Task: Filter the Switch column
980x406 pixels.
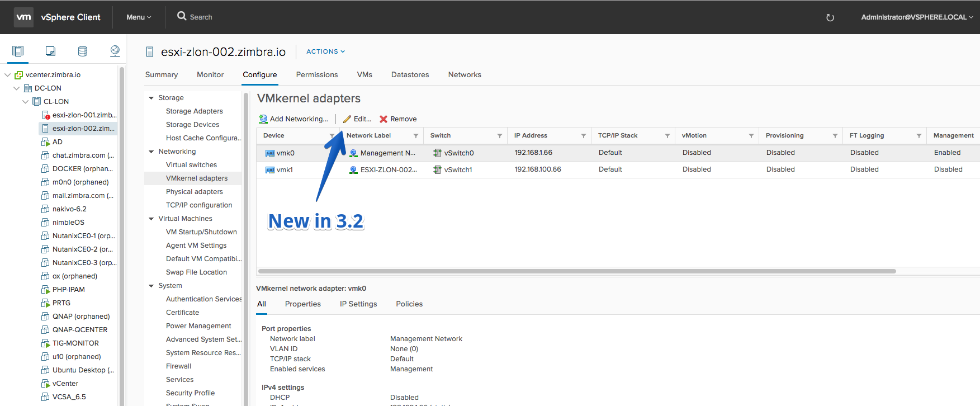Action: point(500,136)
